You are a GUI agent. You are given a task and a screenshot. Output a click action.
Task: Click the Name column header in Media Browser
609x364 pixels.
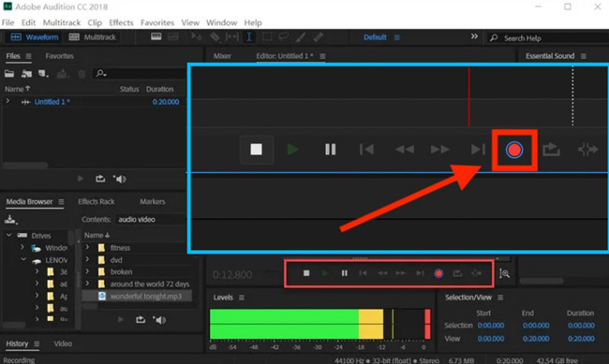(97, 235)
